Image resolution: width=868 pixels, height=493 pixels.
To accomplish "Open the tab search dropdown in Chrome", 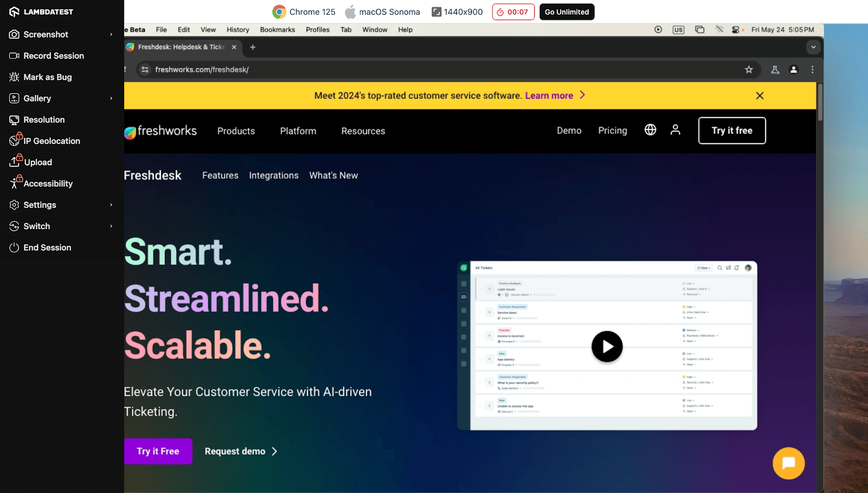I will coord(813,47).
